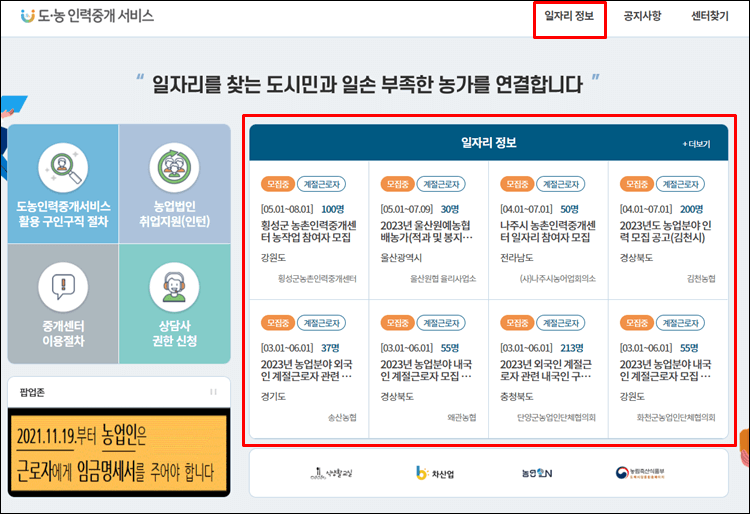Click the 213명 headcount text
750x514 pixels.
(572, 348)
